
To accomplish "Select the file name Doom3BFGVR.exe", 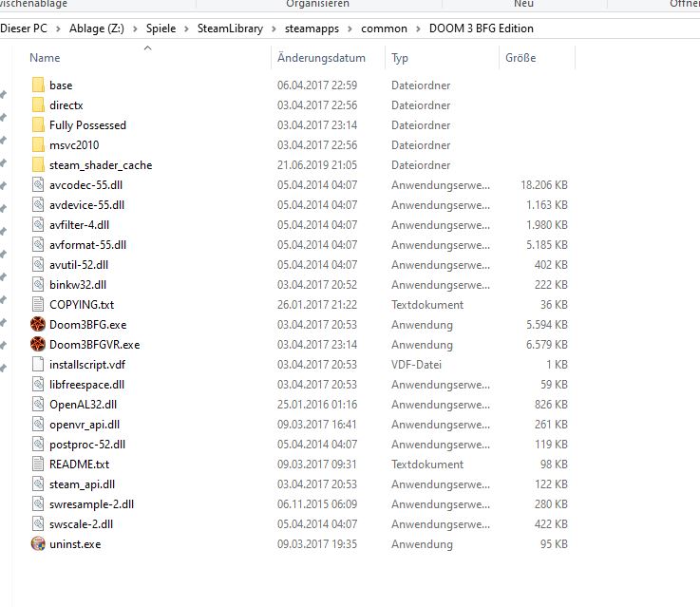I will click(x=95, y=345).
